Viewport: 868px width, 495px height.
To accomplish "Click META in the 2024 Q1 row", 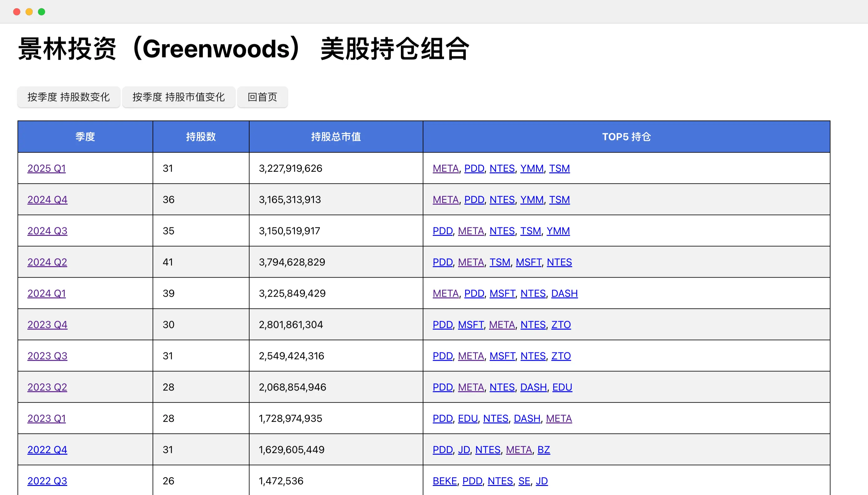I will point(446,293).
